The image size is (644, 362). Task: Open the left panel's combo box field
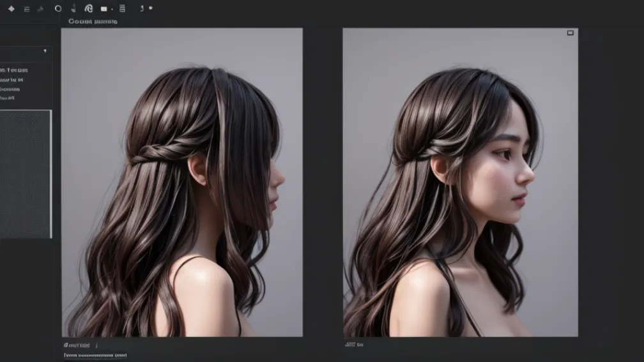(x=26, y=53)
